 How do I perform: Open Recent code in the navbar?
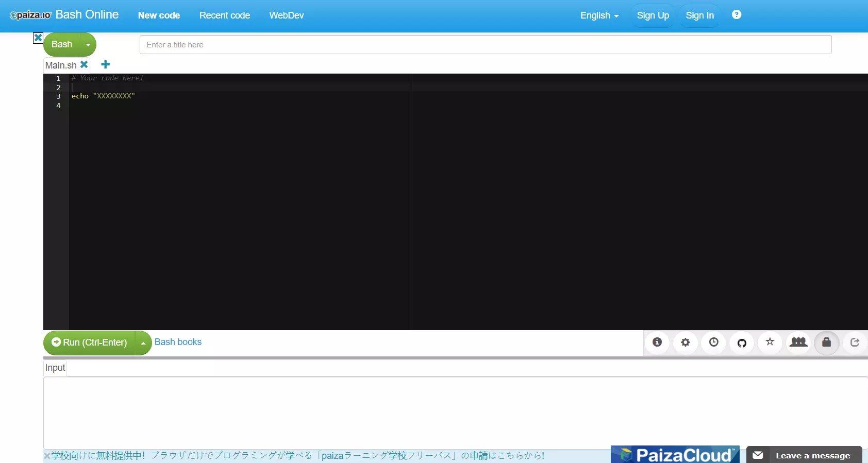click(x=225, y=15)
